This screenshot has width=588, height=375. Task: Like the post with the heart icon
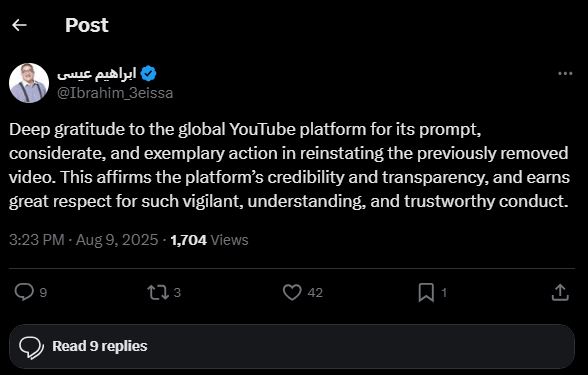(292, 292)
